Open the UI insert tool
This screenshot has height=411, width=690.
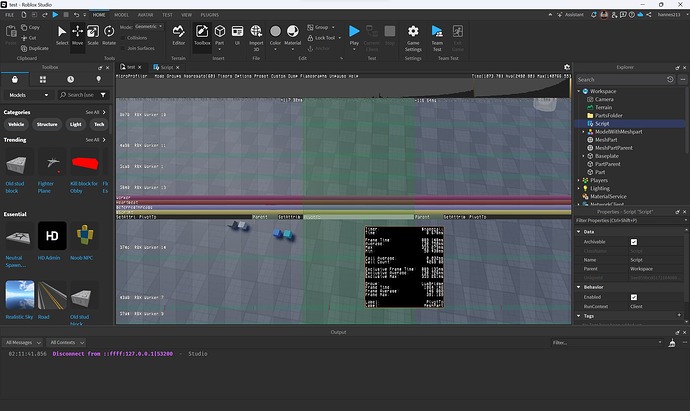pos(237,35)
